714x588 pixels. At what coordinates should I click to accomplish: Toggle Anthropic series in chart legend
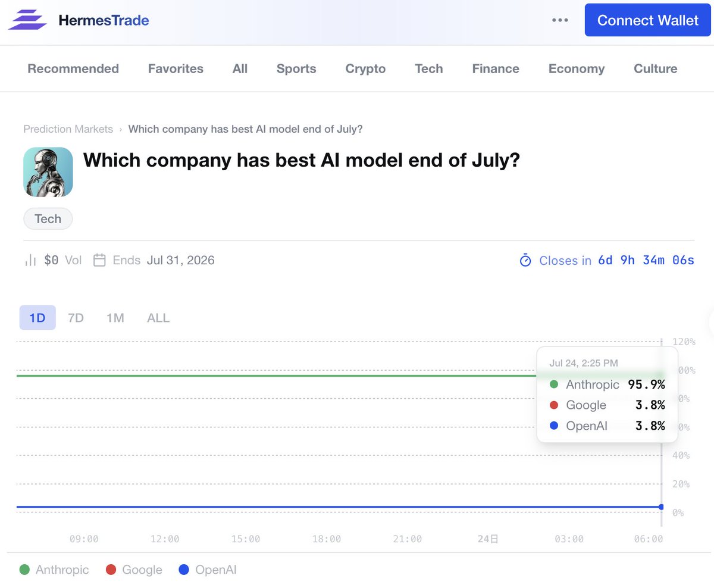coord(54,570)
